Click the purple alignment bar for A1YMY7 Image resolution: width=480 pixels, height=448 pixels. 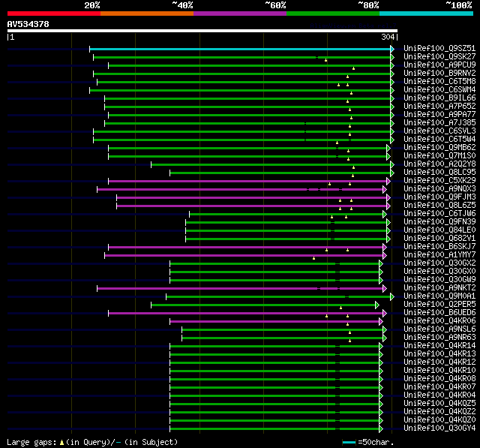(x=244, y=255)
